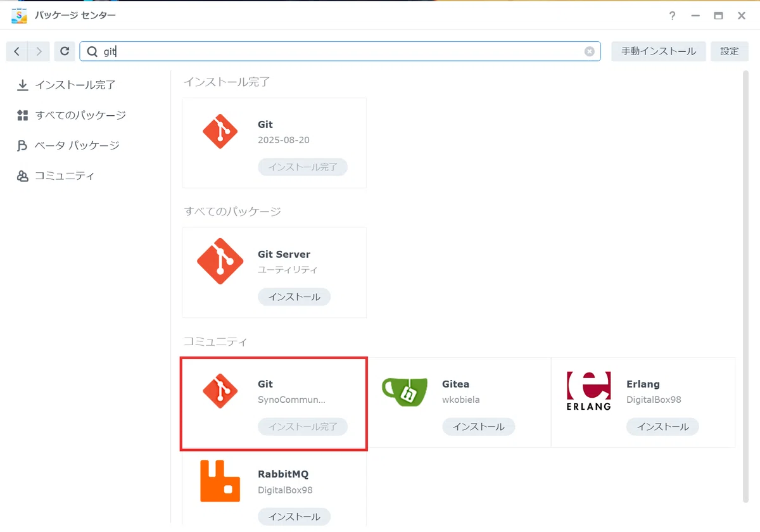
Task: Install the RabbitMQ package
Action: pos(294,516)
